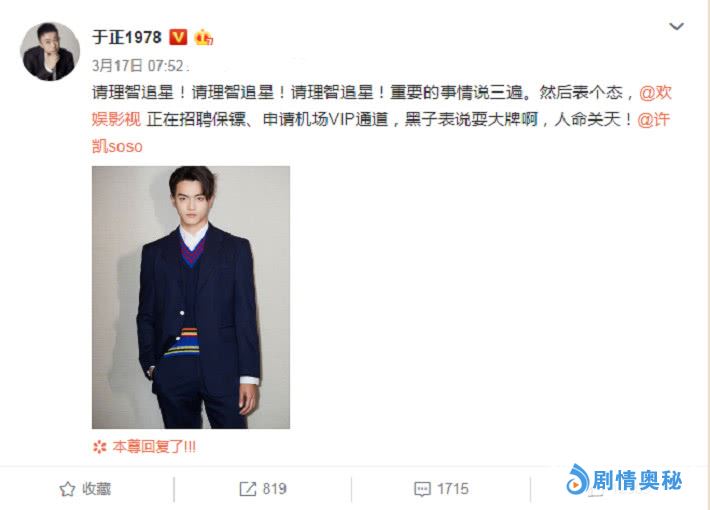Open the 于正1978 username link
The height and width of the screenshot is (510, 710).
(x=127, y=37)
